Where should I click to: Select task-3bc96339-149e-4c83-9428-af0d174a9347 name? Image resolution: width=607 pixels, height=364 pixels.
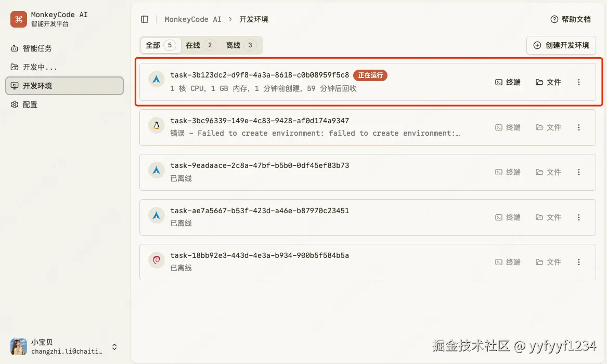(260, 121)
